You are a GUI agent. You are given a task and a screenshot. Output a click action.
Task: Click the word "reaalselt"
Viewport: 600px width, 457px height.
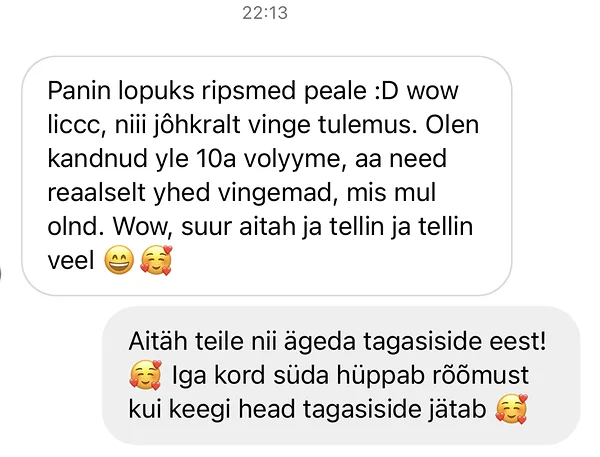click(96, 192)
